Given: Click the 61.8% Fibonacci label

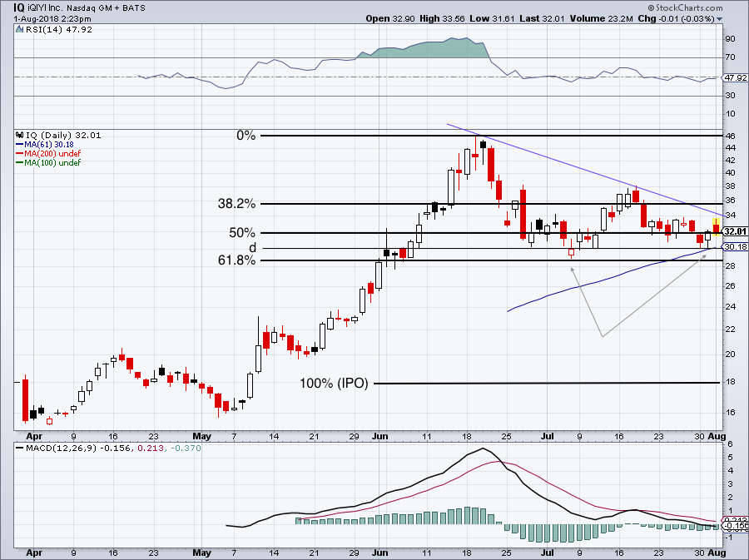Looking at the screenshot, I should pyautogui.click(x=237, y=260).
